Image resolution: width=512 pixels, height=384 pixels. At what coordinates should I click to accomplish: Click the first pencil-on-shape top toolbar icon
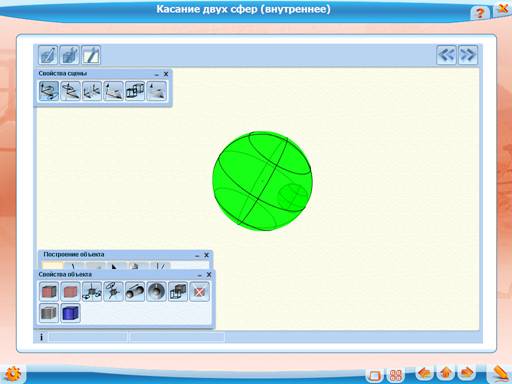tap(48, 55)
